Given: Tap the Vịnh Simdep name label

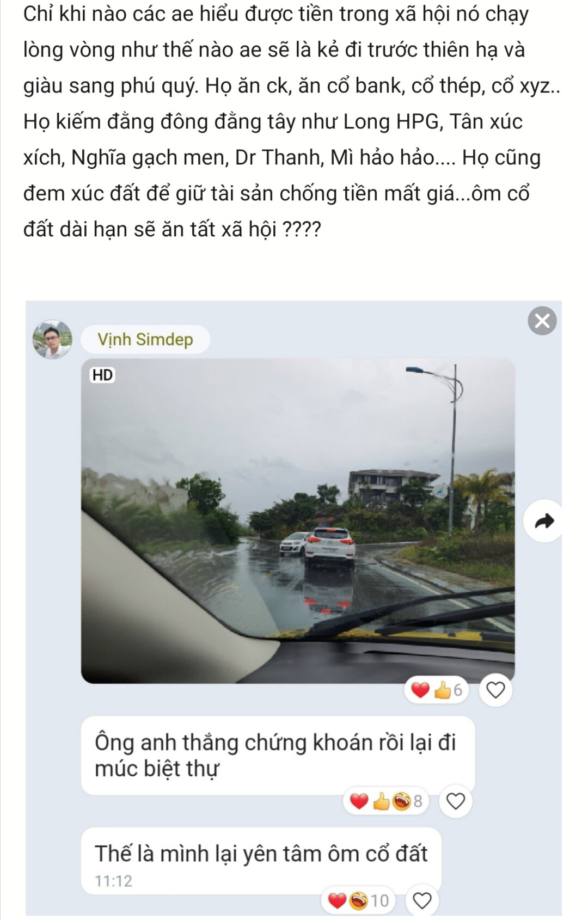Looking at the screenshot, I should click(145, 339).
